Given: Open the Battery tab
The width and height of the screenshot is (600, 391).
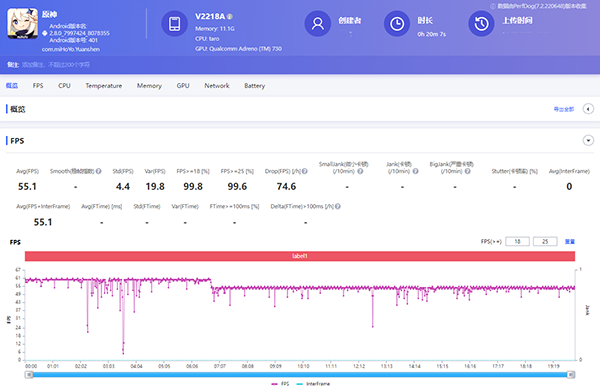Looking at the screenshot, I should (x=254, y=86).
